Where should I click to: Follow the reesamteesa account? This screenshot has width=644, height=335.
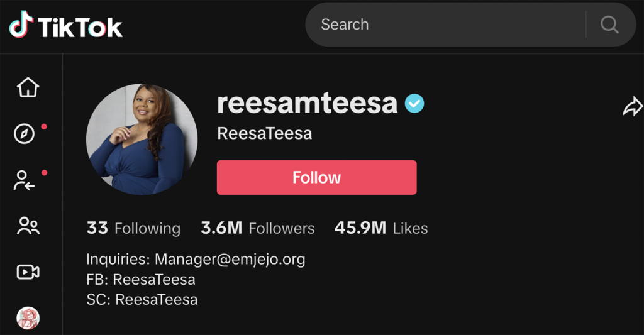pyautogui.click(x=316, y=177)
